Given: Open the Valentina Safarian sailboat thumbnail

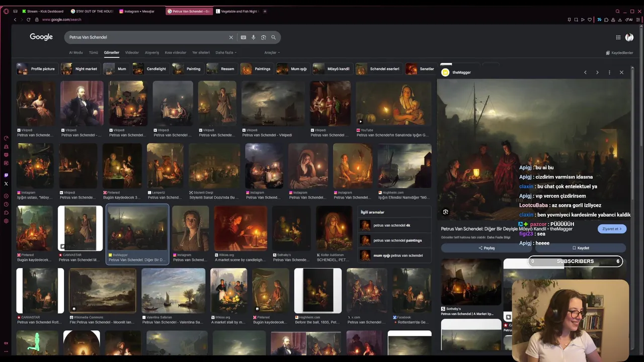Looking at the screenshot, I should pyautogui.click(x=174, y=290).
